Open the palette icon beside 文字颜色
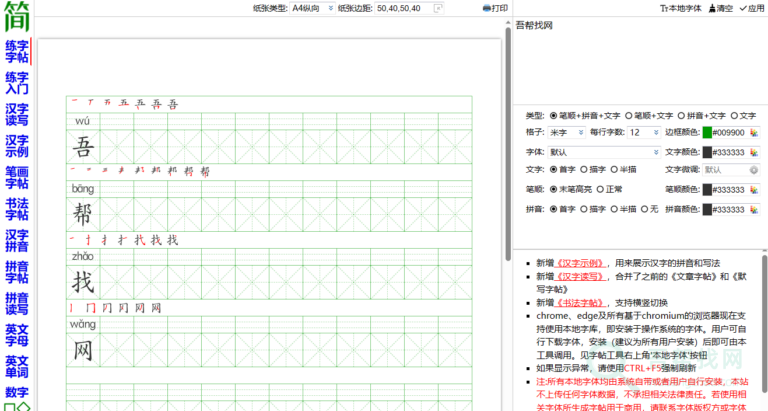The width and height of the screenshot is (768, 411). tap(754, 152)
